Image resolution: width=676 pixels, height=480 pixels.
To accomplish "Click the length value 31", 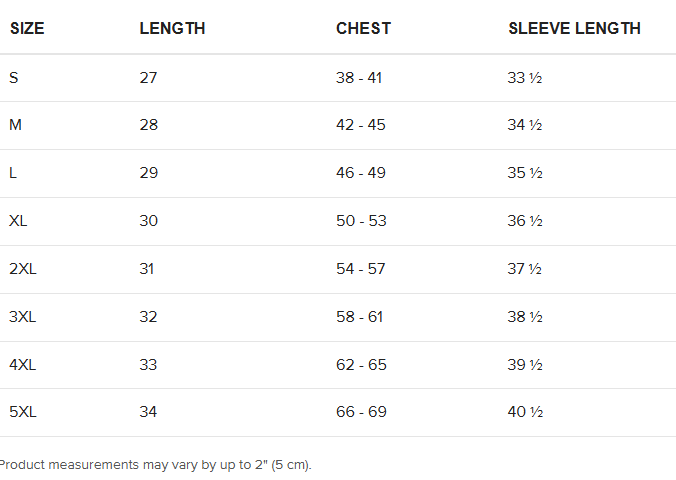I will [147, 269].
